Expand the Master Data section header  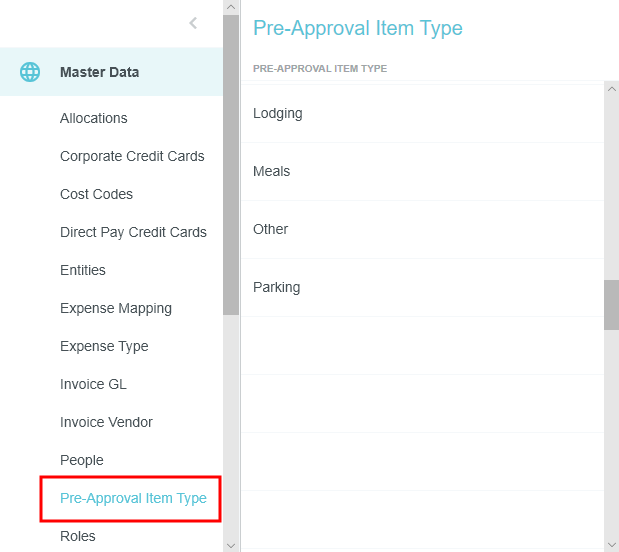tap(100, 72)
